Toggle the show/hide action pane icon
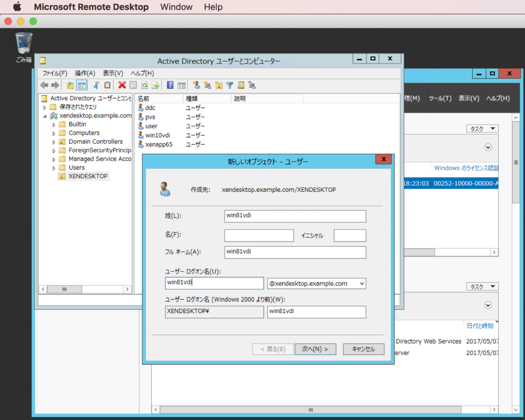This screenshot has width=525, height=420. [x=181, y=85]
